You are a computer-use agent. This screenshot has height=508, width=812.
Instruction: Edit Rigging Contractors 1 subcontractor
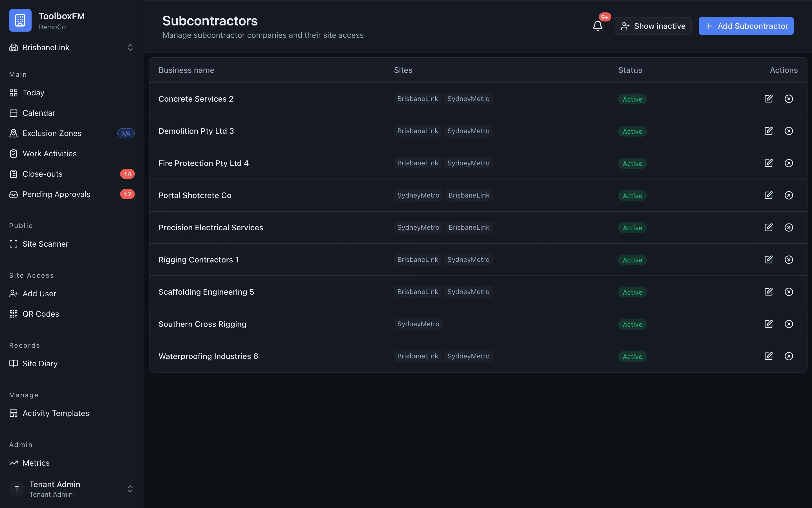click(x=768, y=260)
